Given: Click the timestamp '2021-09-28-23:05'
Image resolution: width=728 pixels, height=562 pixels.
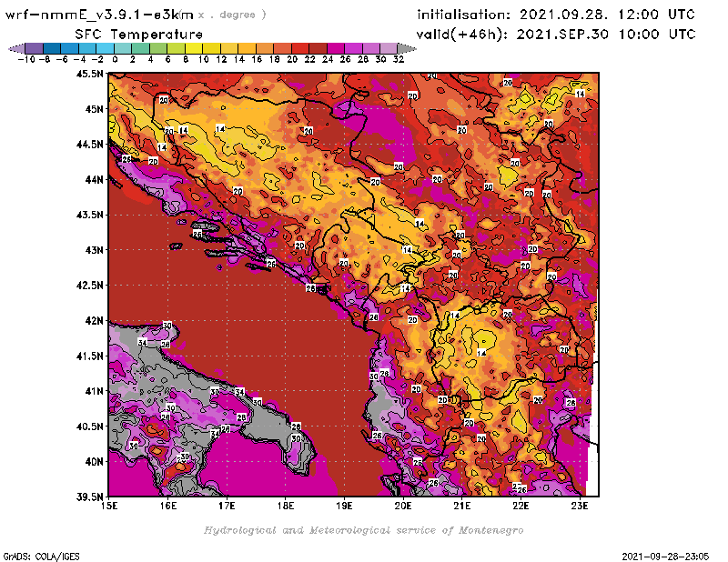Looking at the screenshot, I should pos(665,556).
